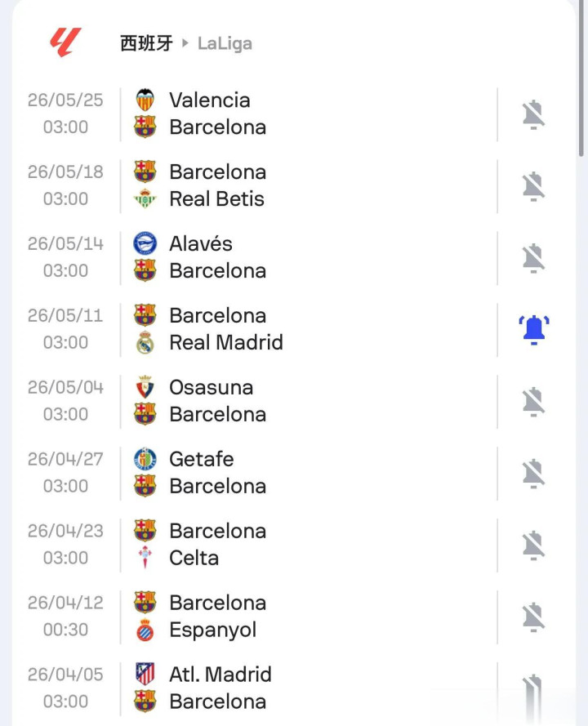Click the Osasuna club crest
Screen dimensions: 588x726
[145, 387]
